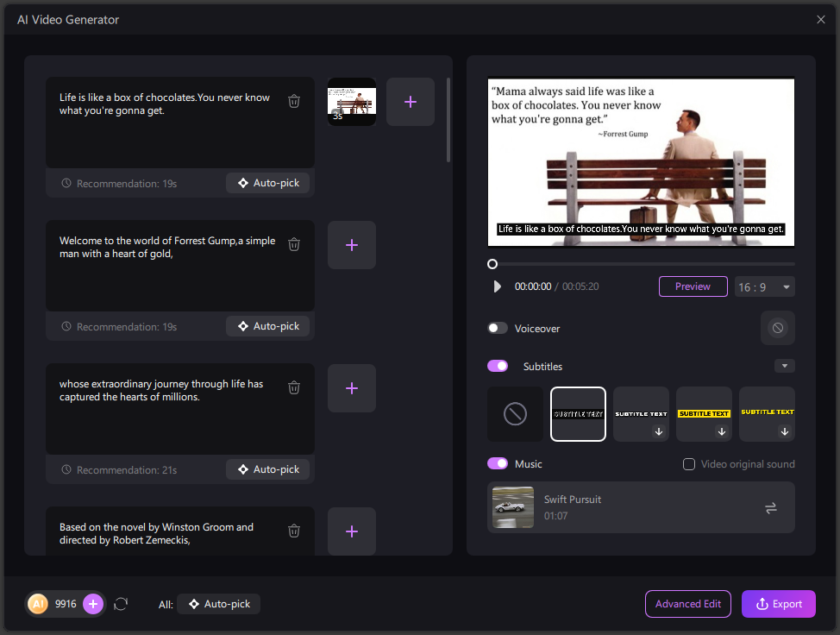The width and height of the screenshot is (840, 635).
Task: Expand the Subtitles options dropdown arrow
Action: coord(784,367)
